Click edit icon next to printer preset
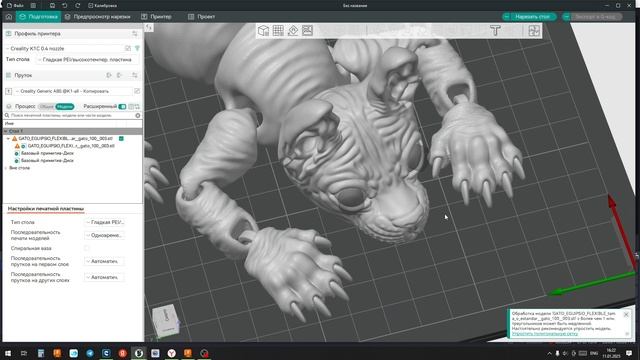 point(128,49)
